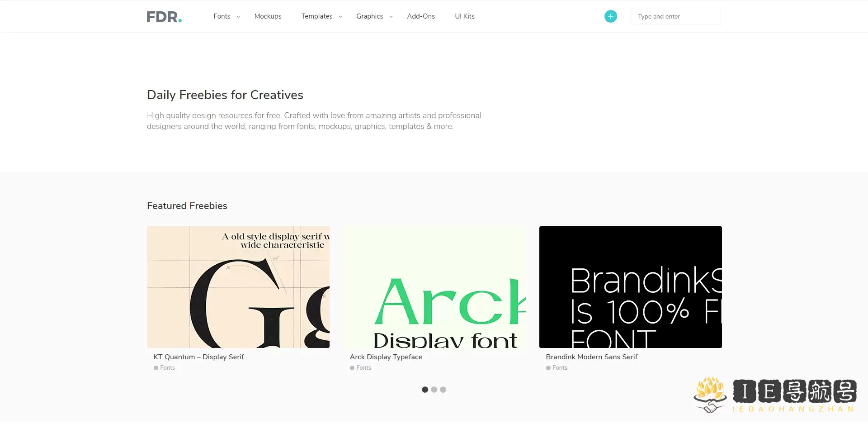Click the Arck Display Typeface thumbnail

click(434, 287)
